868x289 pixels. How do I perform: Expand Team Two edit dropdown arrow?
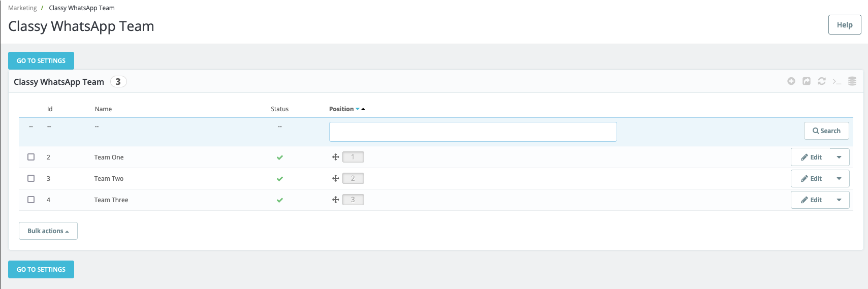839,178
